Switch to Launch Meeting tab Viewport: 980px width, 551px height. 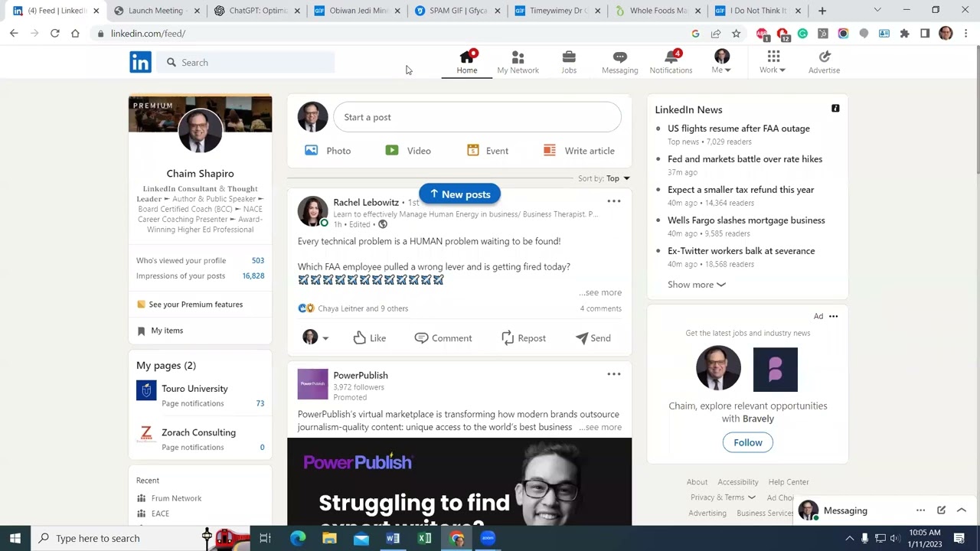coord(157,11)
